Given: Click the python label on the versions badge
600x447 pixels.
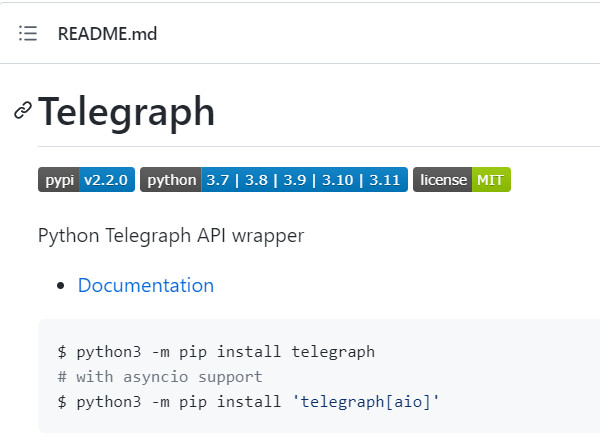Looking at the screenshot, I should (171, 180).
